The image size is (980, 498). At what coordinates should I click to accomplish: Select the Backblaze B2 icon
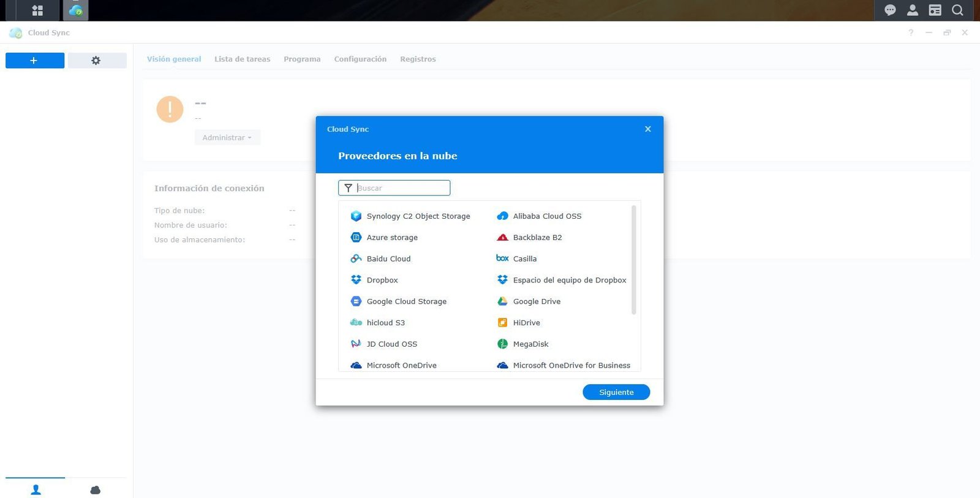[x=502, y=238]
